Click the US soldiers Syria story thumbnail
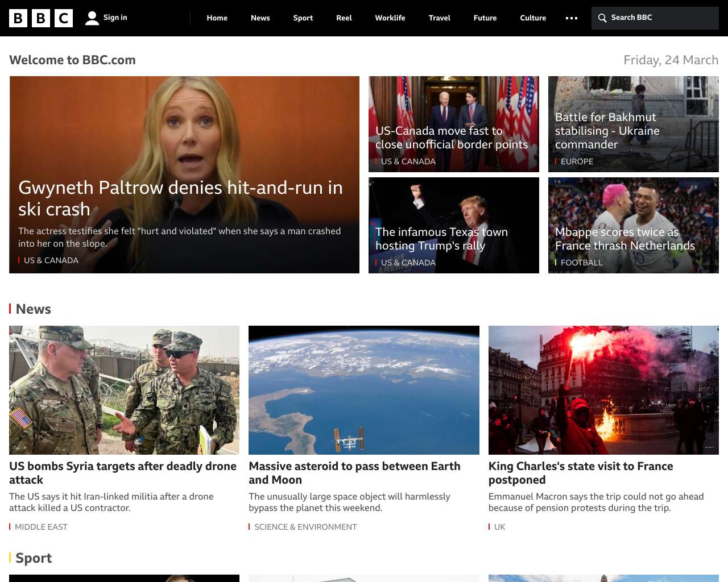Viewport: 728px width, 582px height. 124,390
